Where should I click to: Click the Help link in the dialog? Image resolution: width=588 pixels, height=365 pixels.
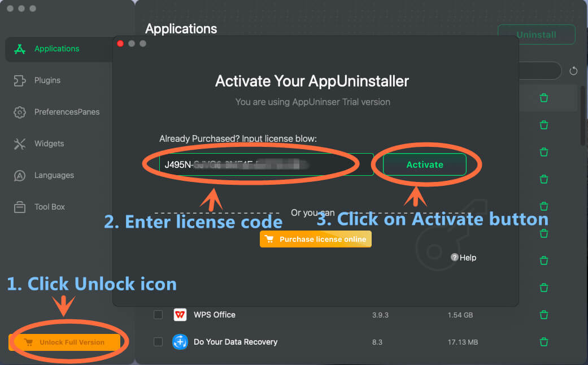tap(463, 257)
